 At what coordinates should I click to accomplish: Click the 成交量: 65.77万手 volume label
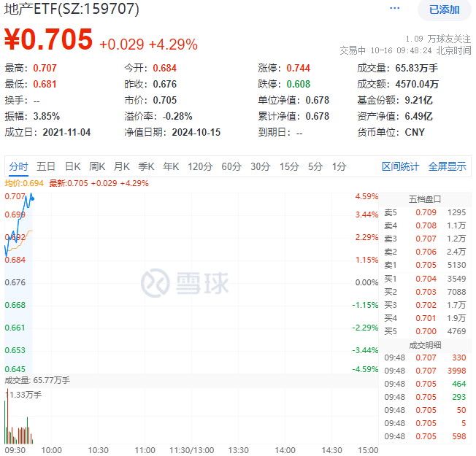(37, 380)
